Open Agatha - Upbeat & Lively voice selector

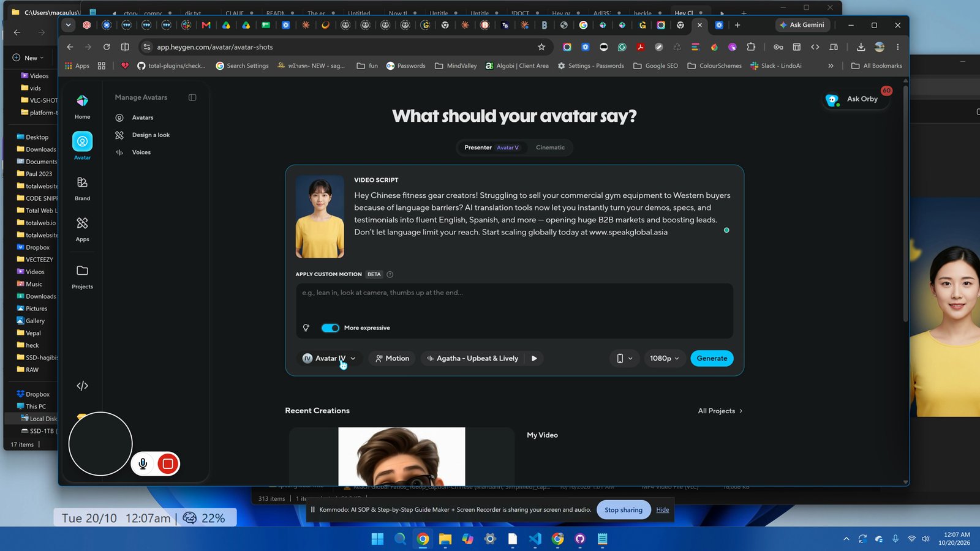pyautogui.click(x=472, y=359)
